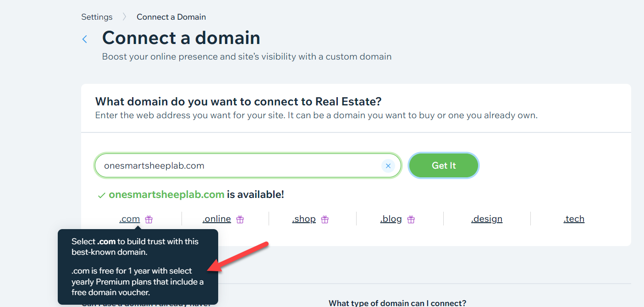This screenshot has height=307, width=644.
Task: Open "What type of domain can I connect?"
Action: point(397,303)
